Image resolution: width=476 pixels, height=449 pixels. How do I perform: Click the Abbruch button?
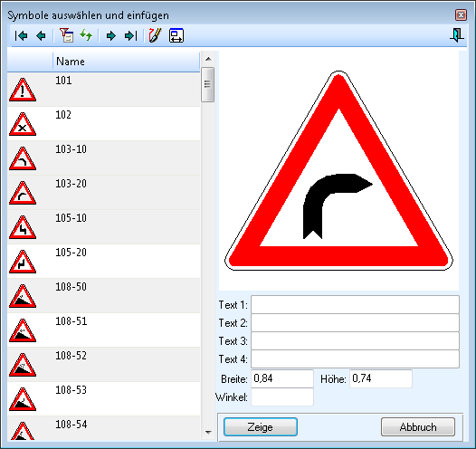coord(418,427)
